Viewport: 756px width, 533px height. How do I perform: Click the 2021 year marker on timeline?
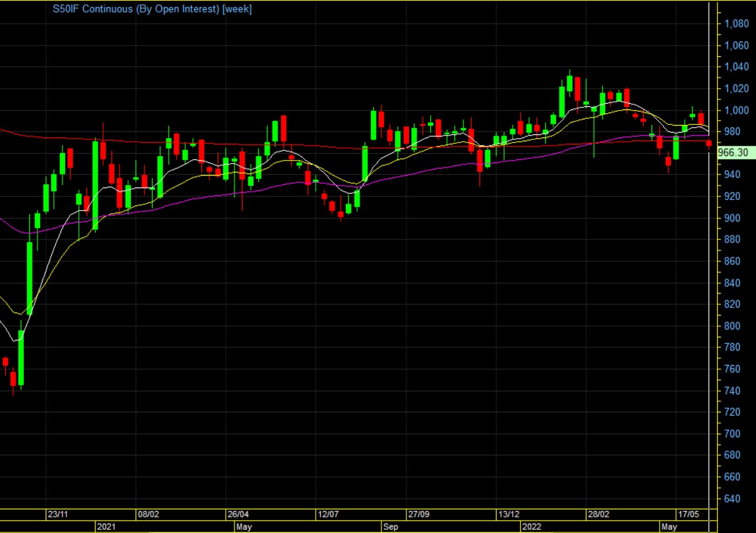106,527
